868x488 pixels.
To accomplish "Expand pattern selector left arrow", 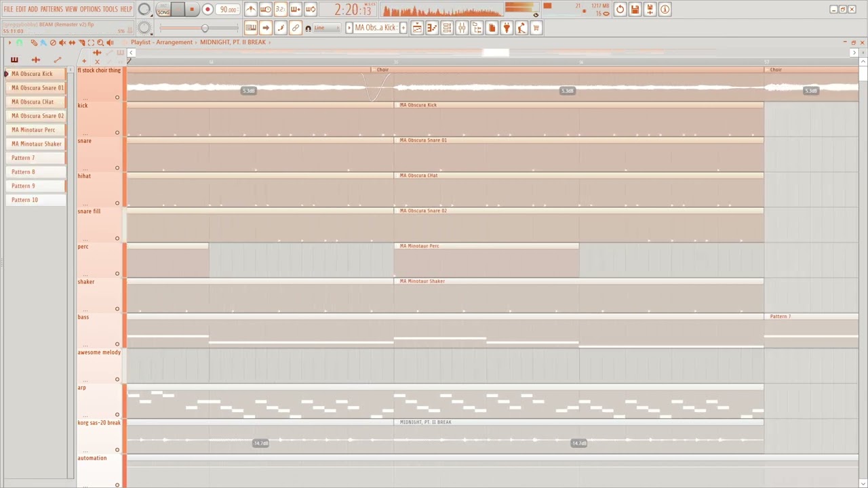I will tap(349, 28).
